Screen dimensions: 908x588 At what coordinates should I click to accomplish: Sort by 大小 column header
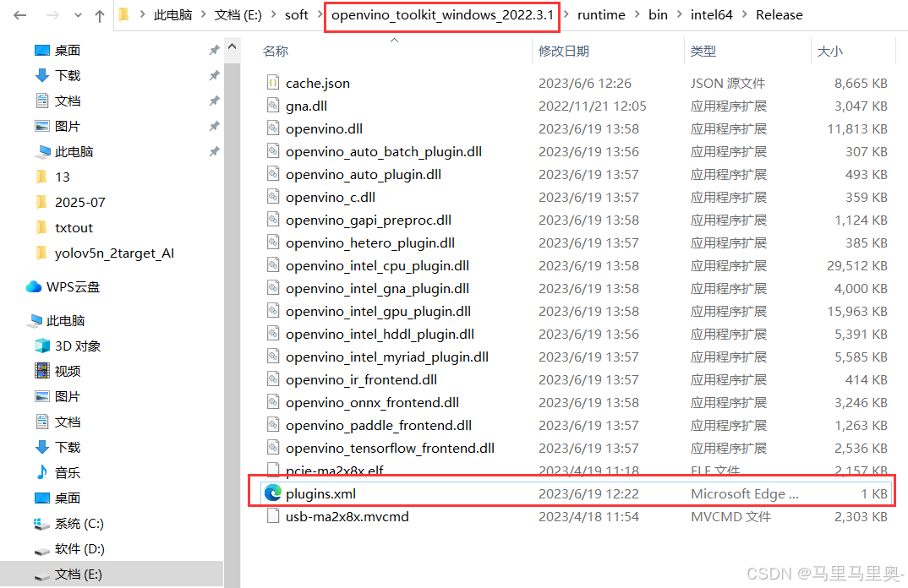pyautogui.click(x=830, y=51)
